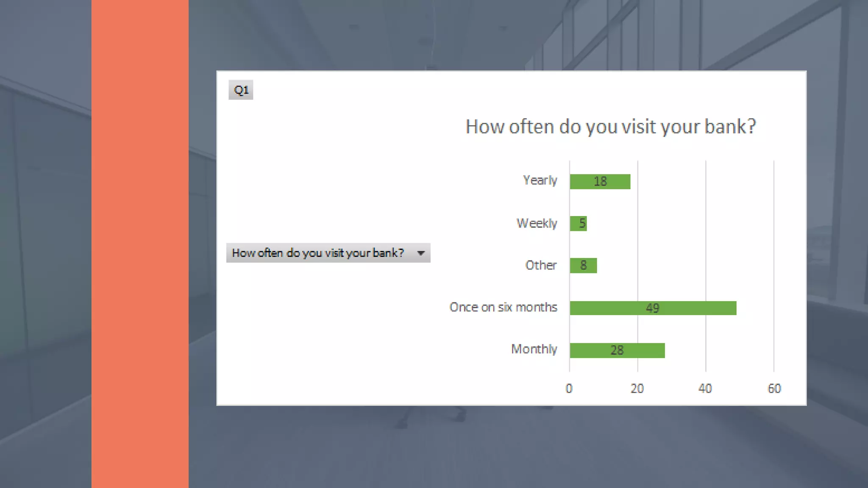Click the Q1 field button
The width and height of the screenshot is (868, 488).
pyautogui.click(x=241, y=90)
